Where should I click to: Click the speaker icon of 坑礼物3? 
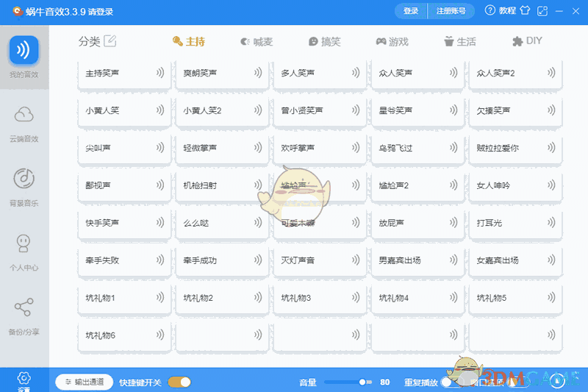356,297
